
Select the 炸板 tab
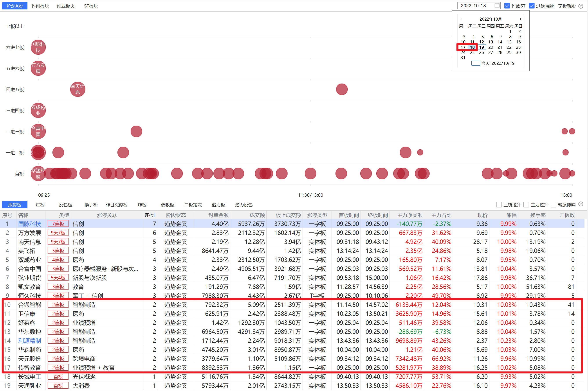(x=142, y=205)
